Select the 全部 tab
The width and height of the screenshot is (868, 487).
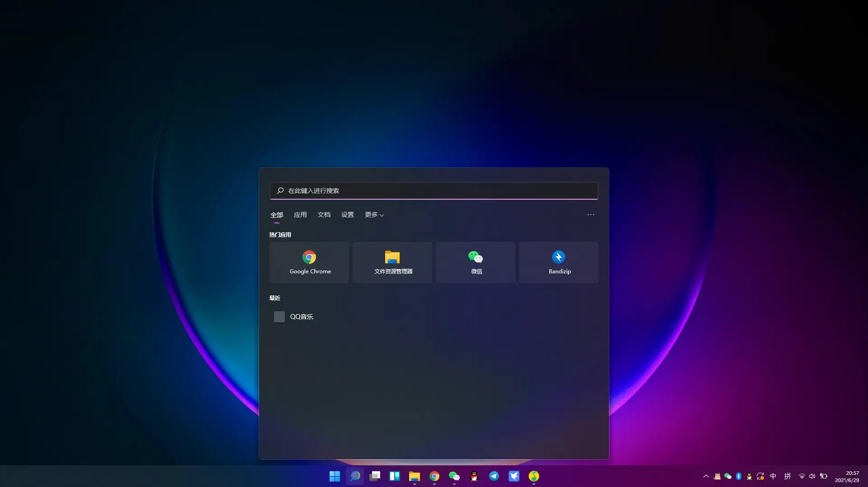coord(277,215)
